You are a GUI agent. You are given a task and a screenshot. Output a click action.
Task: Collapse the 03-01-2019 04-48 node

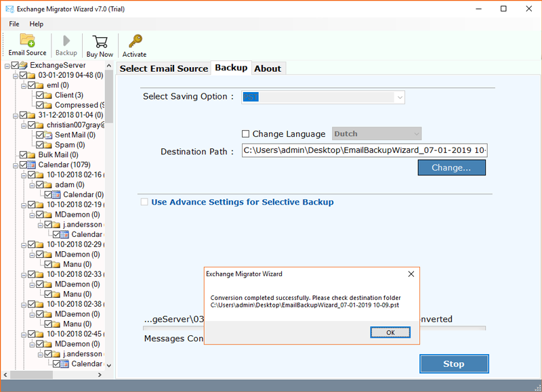coord(15,76)
